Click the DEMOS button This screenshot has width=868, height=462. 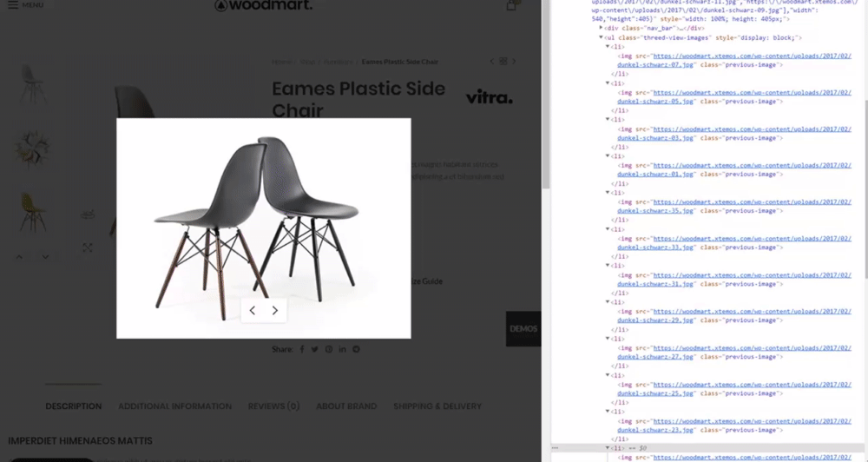[x=523, y=328]
